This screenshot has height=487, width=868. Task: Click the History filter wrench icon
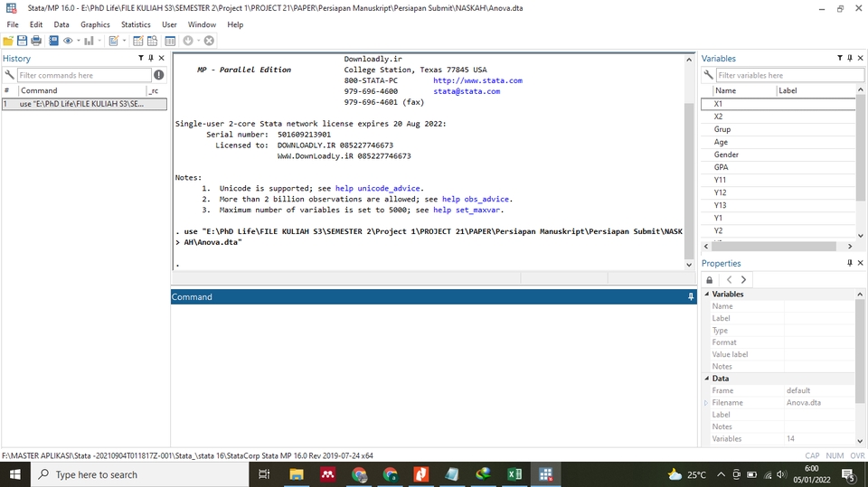pos(9,75)
